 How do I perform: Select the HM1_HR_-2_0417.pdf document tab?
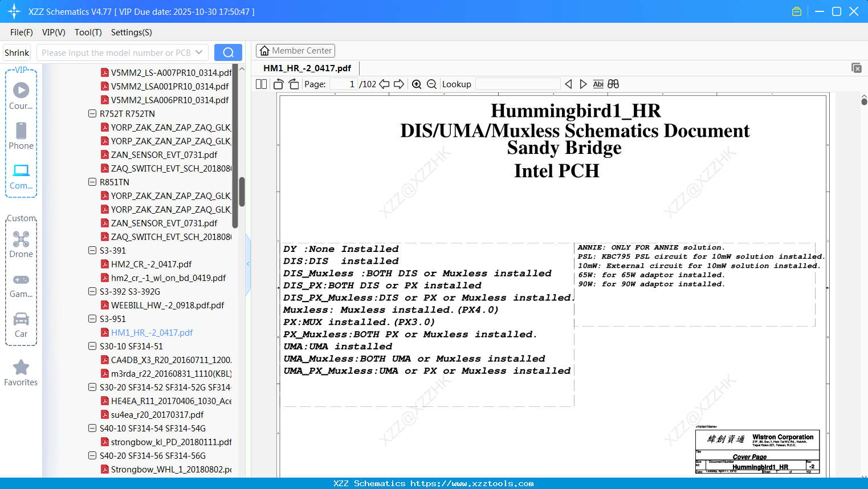pyautogui.click(x=307, y=68)
